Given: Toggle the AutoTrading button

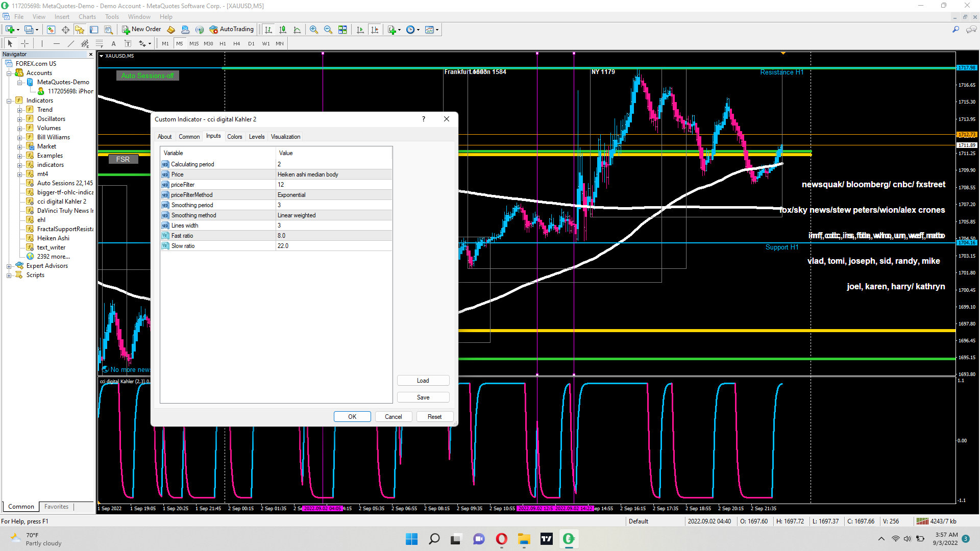Looking at the screenshot, I should pyautogui.click(x=232, y=30).
